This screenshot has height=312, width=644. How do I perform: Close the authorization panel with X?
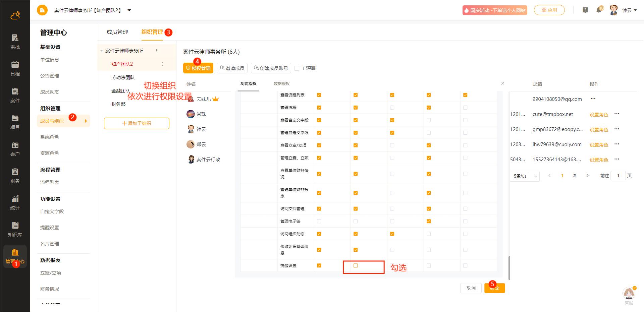pyautogui.click(x=502, y=83)
